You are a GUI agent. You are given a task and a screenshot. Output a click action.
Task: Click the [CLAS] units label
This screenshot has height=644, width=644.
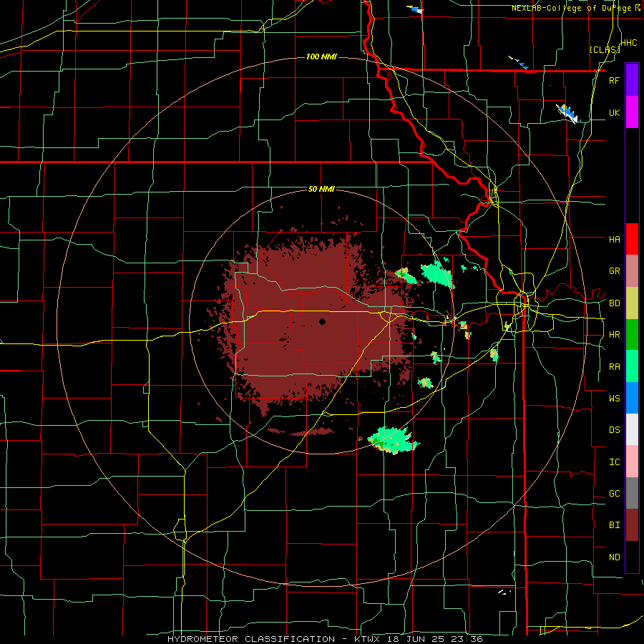(x=605, y=49)
